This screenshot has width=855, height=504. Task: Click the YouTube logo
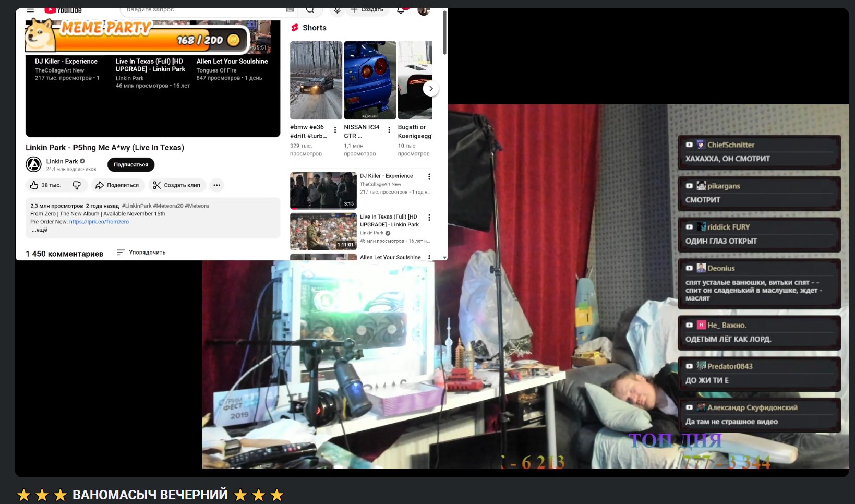[63, 10]
